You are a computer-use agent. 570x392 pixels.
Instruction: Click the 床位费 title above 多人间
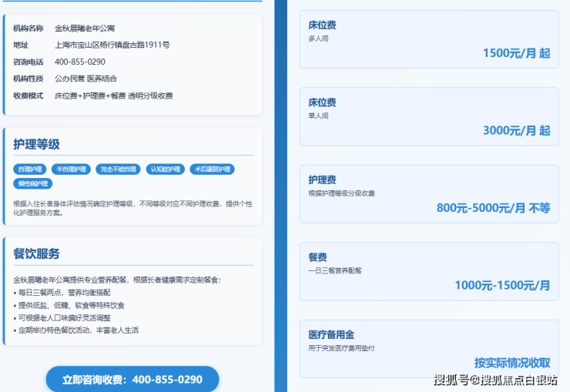(x=322, y=25)
